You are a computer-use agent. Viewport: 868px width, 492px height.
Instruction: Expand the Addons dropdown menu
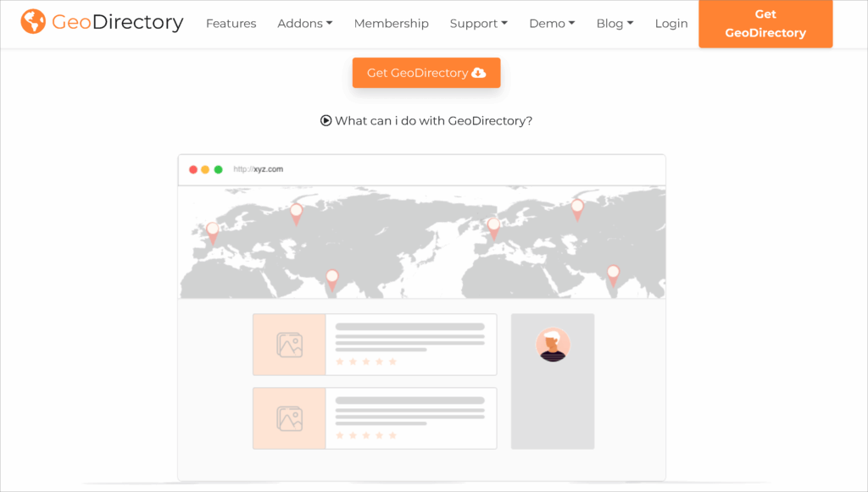[304, 24]
